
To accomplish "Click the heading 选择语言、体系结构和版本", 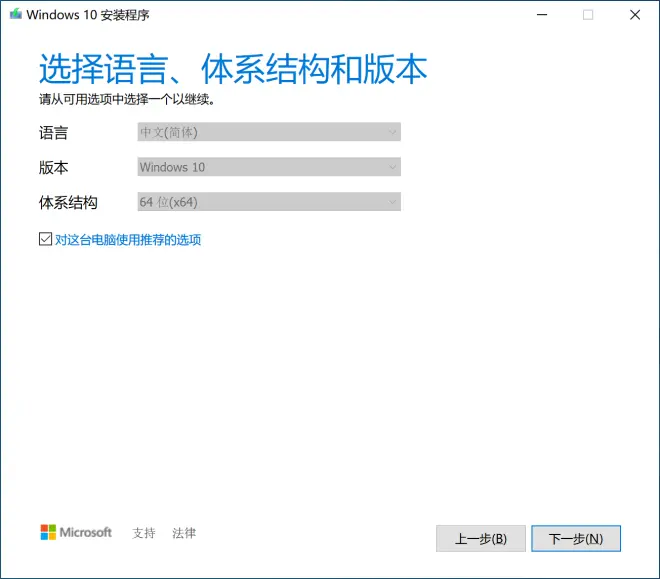I will 233,69.
